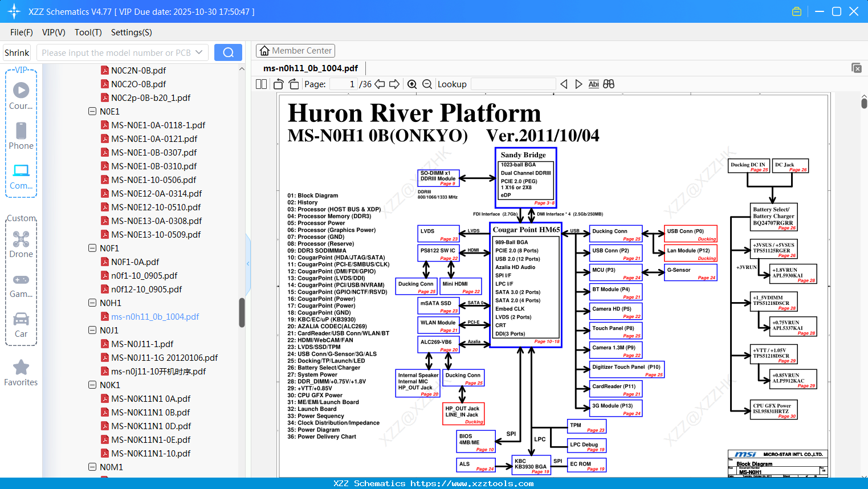Click the blue search magnifier button
Screen dimensions: 868x489
pos(228,52)
